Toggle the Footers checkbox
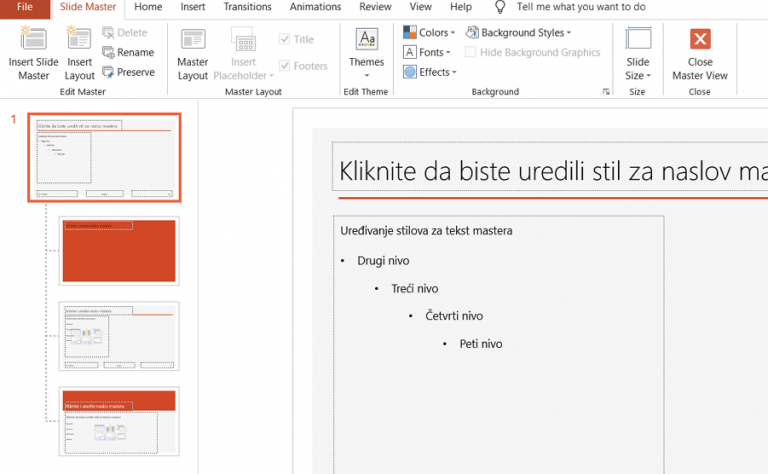 tap(285, 66)
